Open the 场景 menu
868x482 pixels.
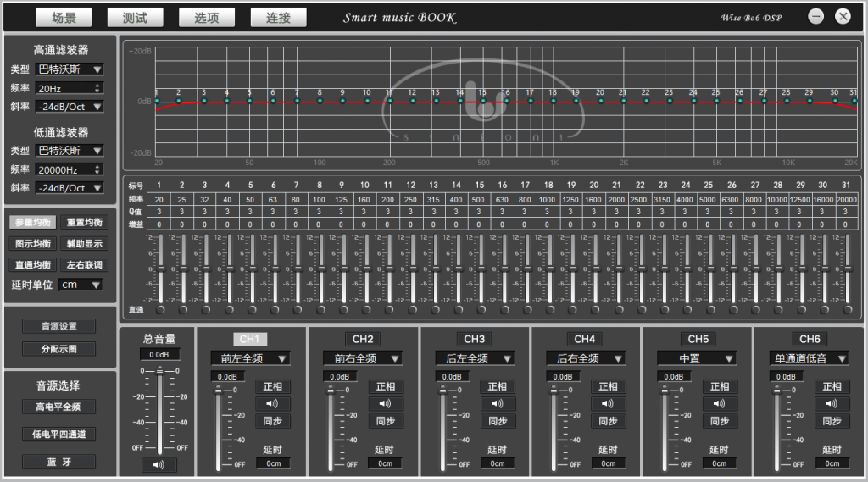[64, 18]
